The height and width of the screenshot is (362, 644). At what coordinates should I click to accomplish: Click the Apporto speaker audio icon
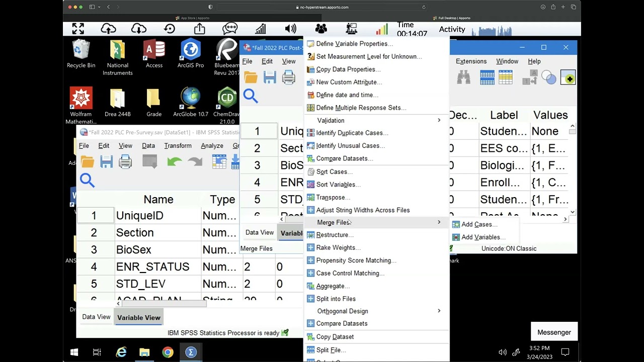[291, 29]
